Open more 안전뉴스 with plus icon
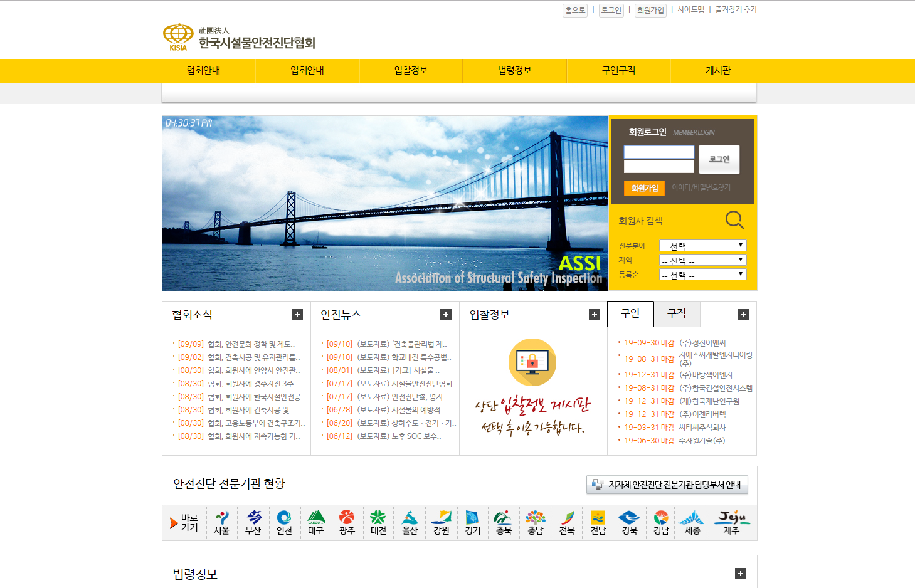This screenshot has height=588, width=915. tap(446, 315)
